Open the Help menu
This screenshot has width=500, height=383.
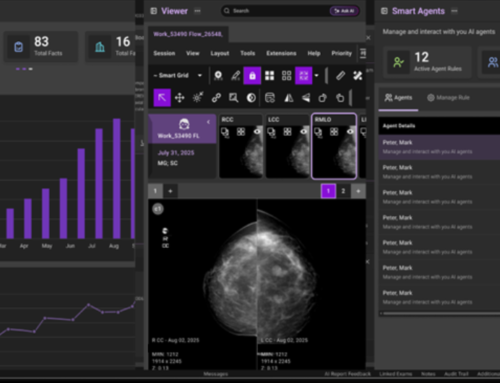[314, 53]
